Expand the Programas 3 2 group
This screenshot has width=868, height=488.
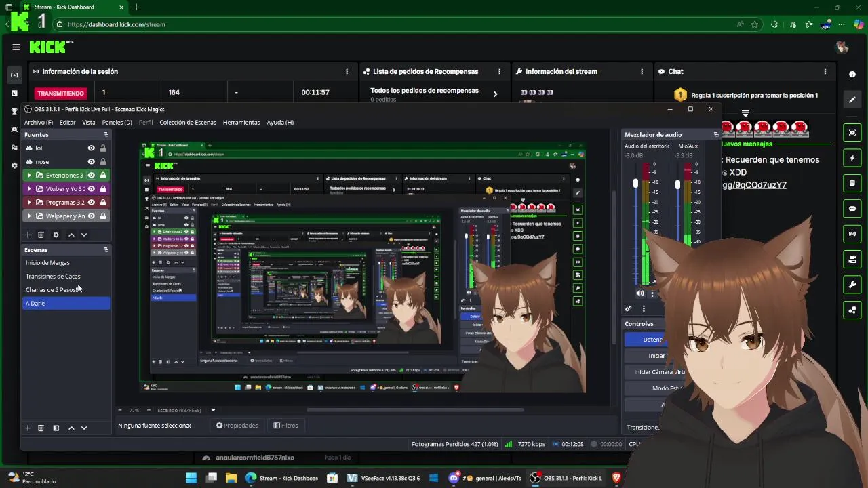pyautogui.click(x=29, y=202)
